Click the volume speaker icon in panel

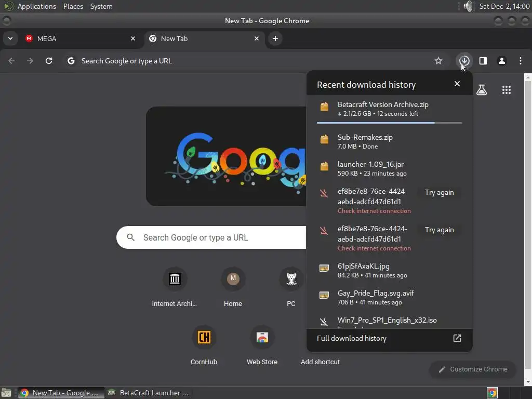(468, 6)
